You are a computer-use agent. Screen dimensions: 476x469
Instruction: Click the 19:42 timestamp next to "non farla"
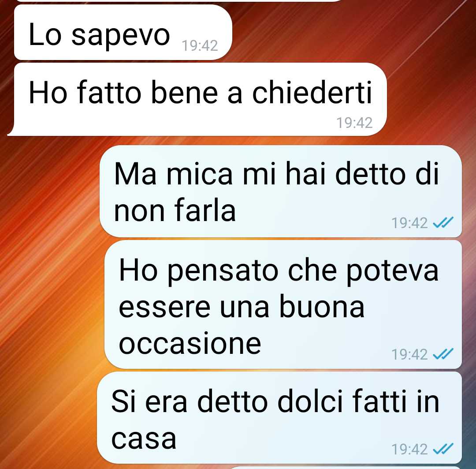(409, 223)
